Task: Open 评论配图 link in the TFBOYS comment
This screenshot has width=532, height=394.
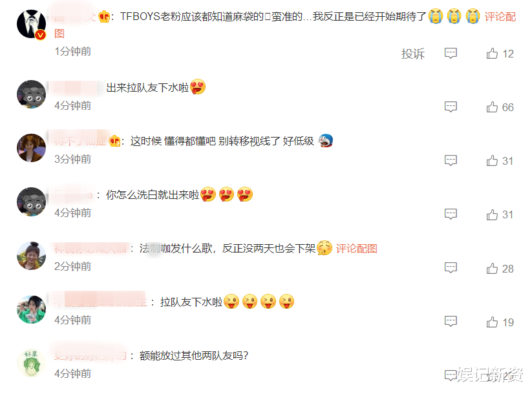Action: 500,17
